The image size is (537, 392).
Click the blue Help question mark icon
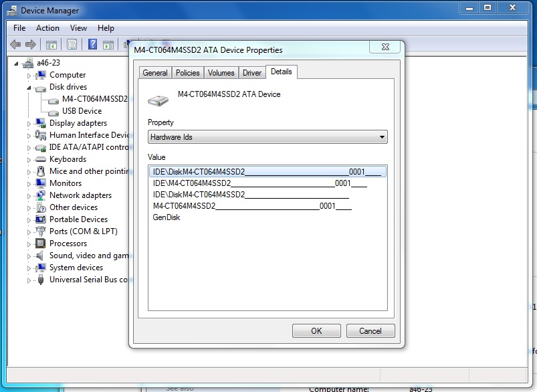pos(92,44)
